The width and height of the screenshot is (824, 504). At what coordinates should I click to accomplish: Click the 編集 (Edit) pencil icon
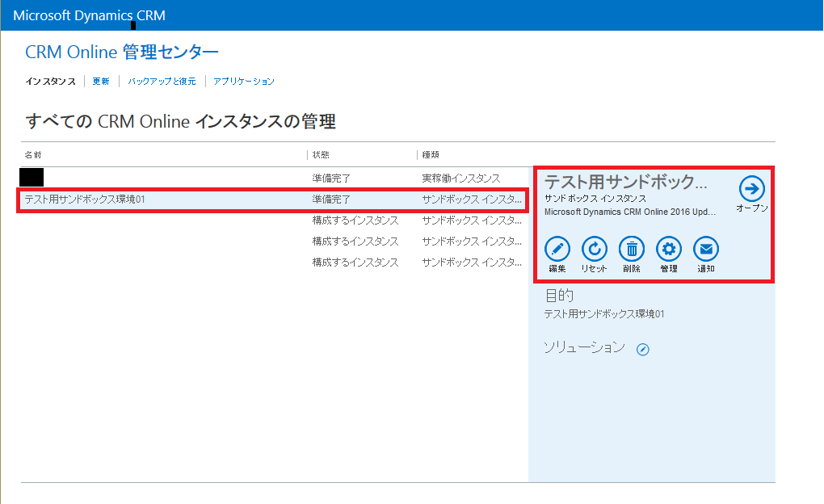(x=557, y=249)
